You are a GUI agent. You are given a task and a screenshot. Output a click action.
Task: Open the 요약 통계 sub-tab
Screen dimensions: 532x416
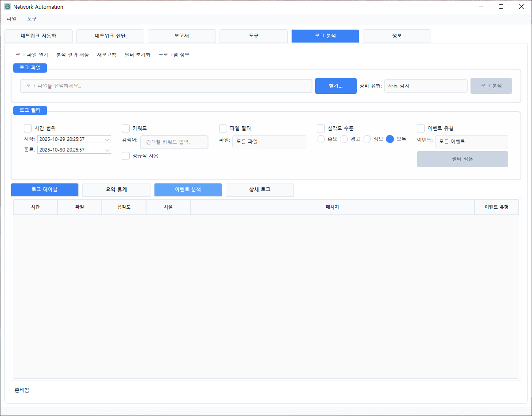click(116, 190)
